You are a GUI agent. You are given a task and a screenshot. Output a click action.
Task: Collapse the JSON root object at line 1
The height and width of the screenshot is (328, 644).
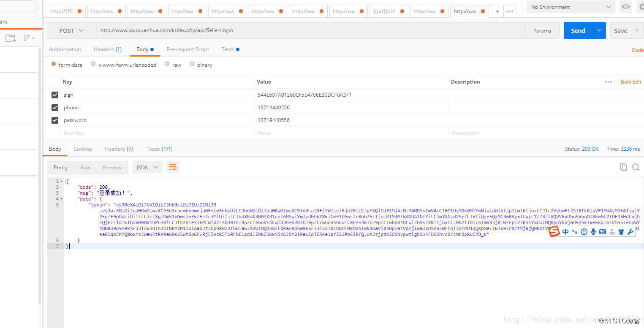[62, 181]
